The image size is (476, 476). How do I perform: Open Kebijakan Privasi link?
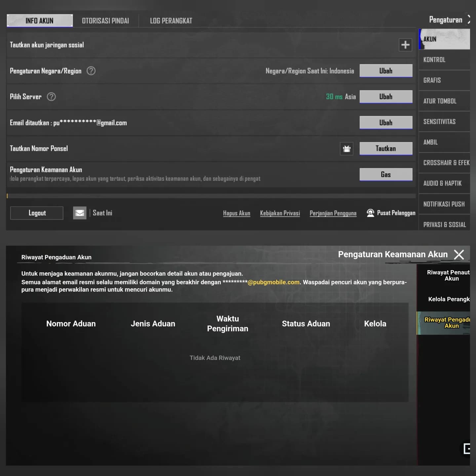(280, 213)
